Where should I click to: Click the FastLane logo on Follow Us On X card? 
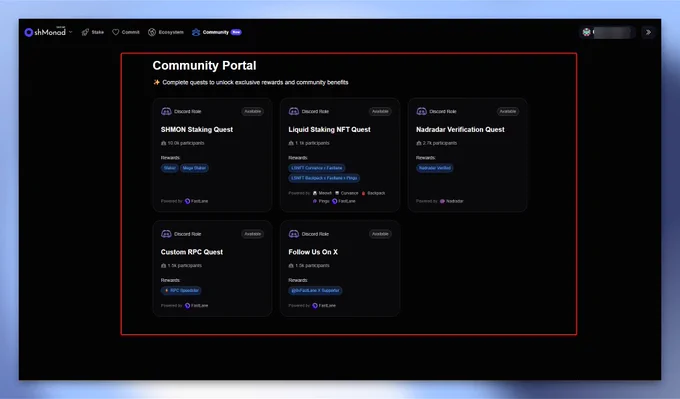pyautogui.click(x=315, y=305)
